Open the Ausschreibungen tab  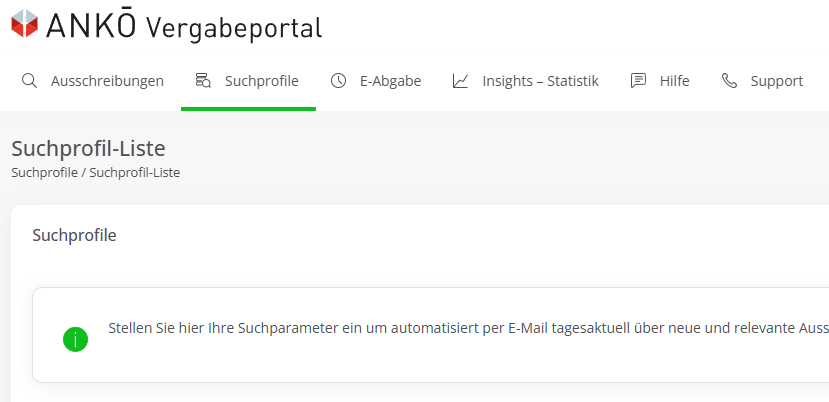pyautogui.click(x=107, y=81)
